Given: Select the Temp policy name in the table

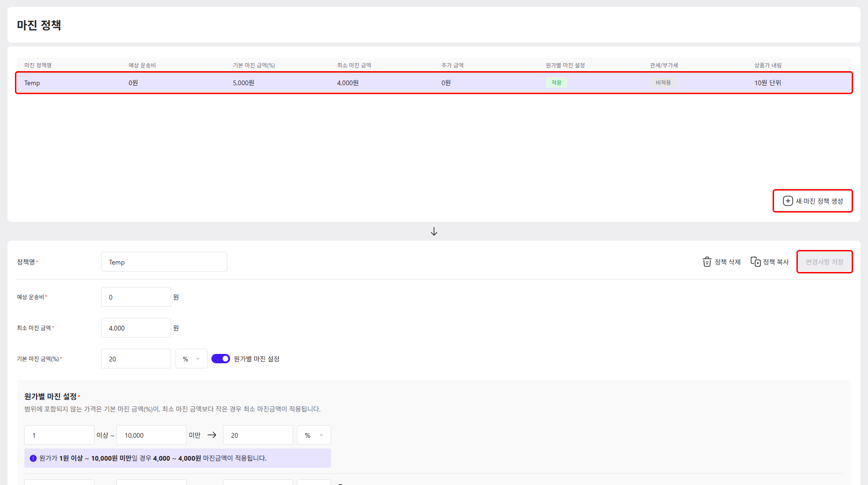Looking at the screenshot, I should (32, 83).
